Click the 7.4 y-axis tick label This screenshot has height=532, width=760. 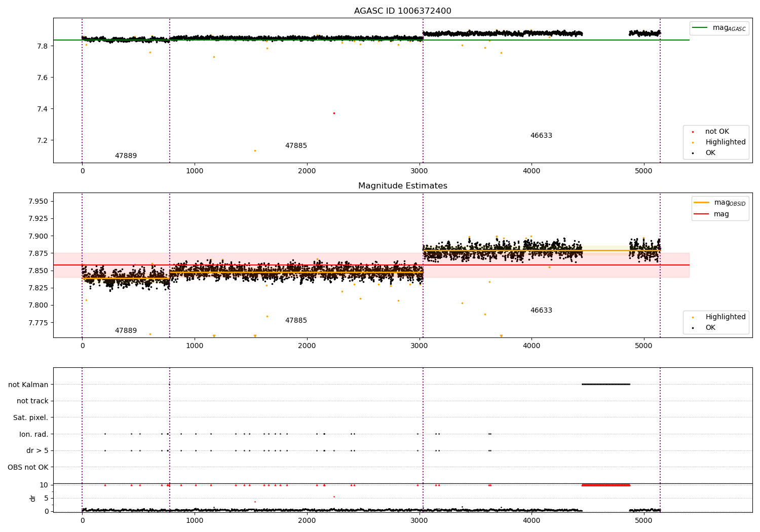(x=43, y=109)
